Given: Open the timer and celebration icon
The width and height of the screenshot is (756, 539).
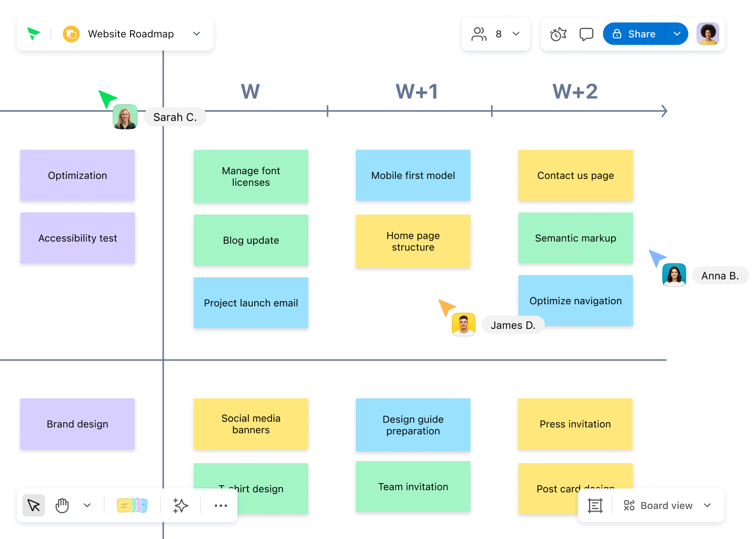Looking at the screenshot, I should pyautogui.click(x=558, y=34).
